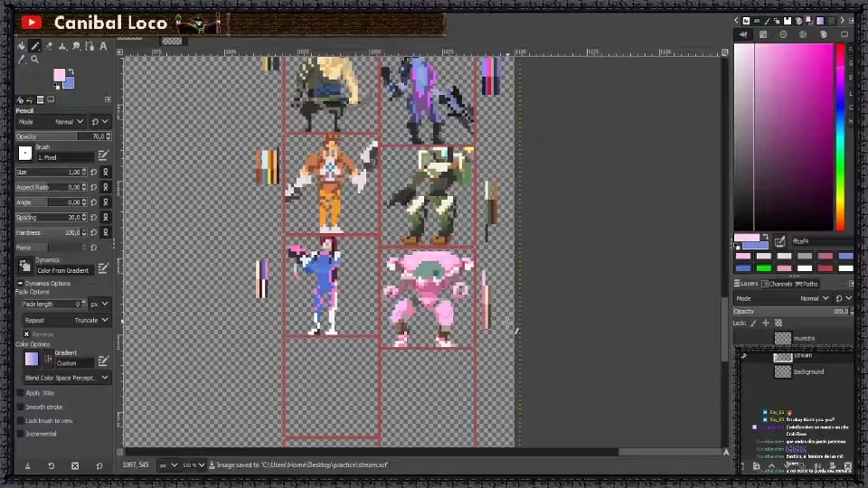This screenshot has height=488, width=868.
Task: Open Repeat Truncate dropdown
Action: tap(66, 320)
